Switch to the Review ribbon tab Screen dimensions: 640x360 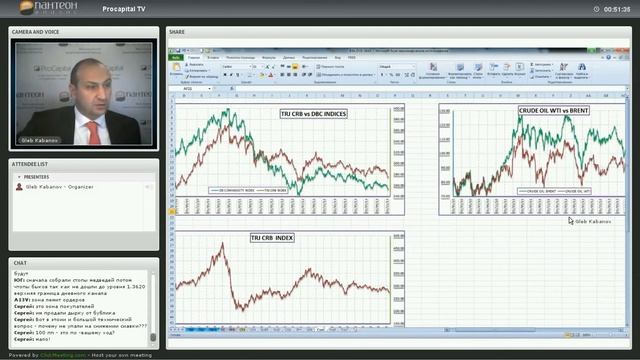coord(315,58)
